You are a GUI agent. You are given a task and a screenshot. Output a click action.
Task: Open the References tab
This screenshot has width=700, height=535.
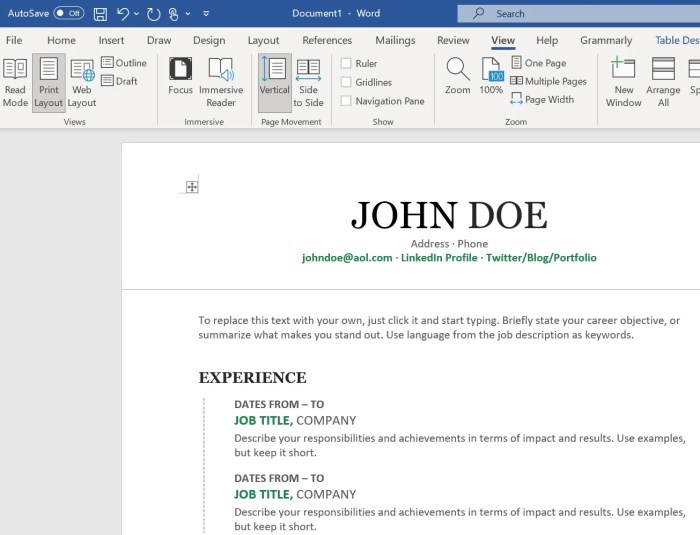(x=327, y=40)
